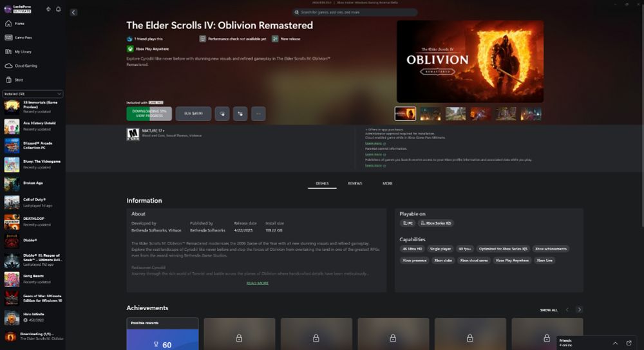
Task: Switch to the Reviews tab
Action: tap(355, 183)
